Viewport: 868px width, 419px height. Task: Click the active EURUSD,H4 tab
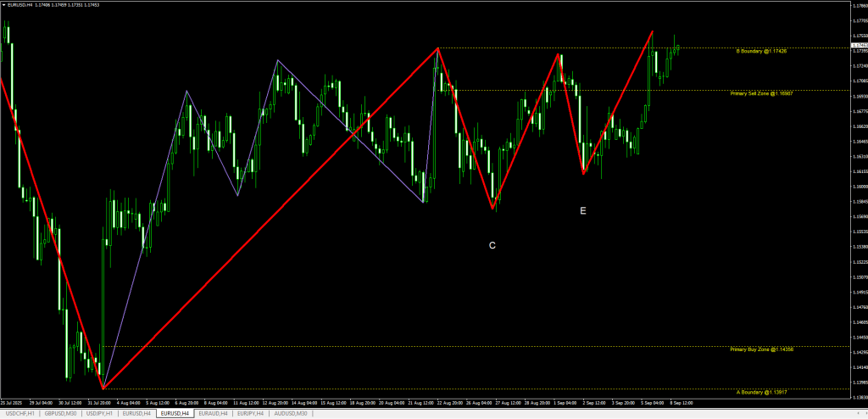175,413
